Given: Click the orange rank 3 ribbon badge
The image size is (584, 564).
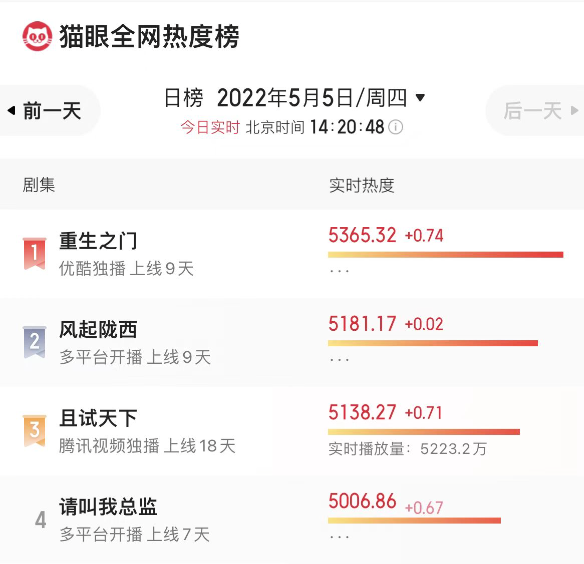Looking at the screenshot, I should point(35,431).
